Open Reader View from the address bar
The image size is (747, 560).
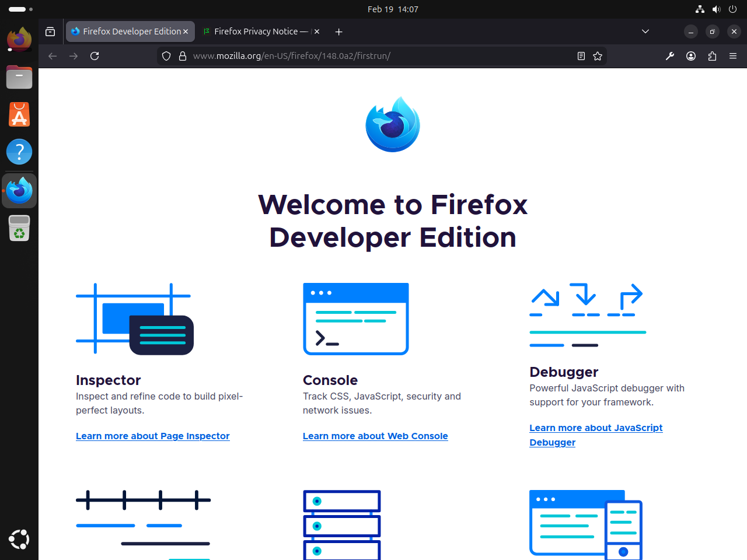581,56
